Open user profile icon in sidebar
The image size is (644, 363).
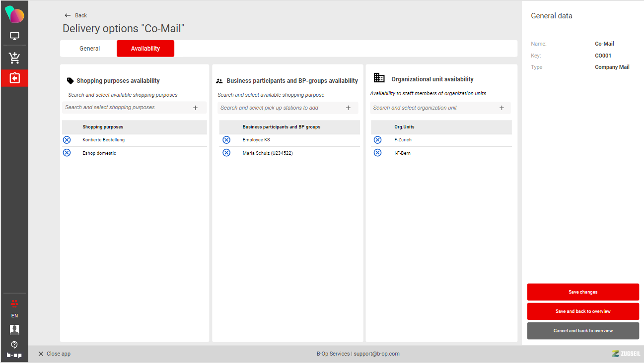click(14, 330)
